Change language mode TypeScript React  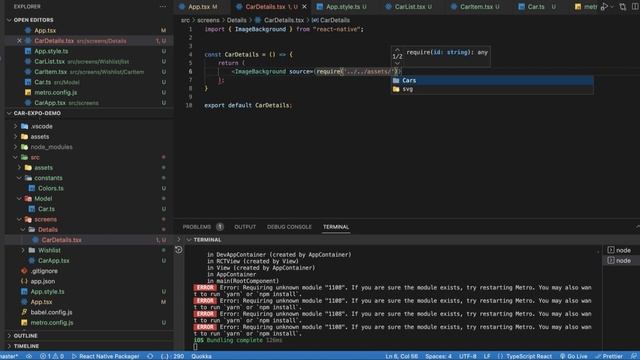tap(529, 356)
